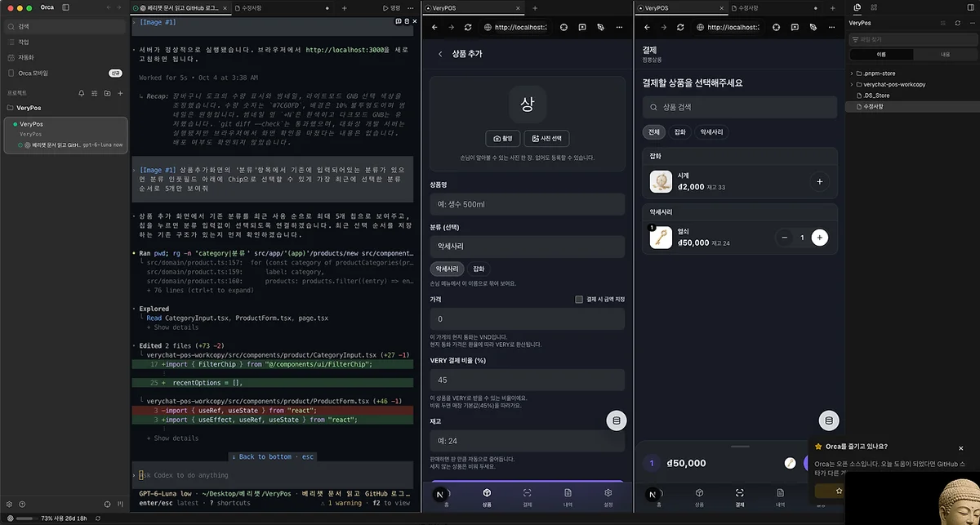Click the notification bell next to 프로젝트
The image size is (980, 525).
(82, 93)
